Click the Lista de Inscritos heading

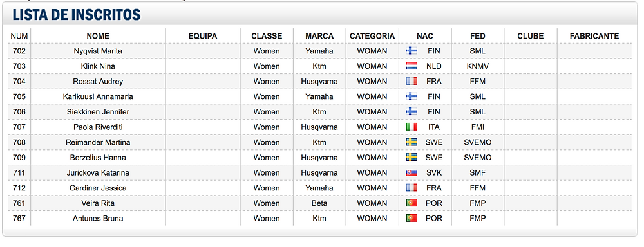(77, 14)
